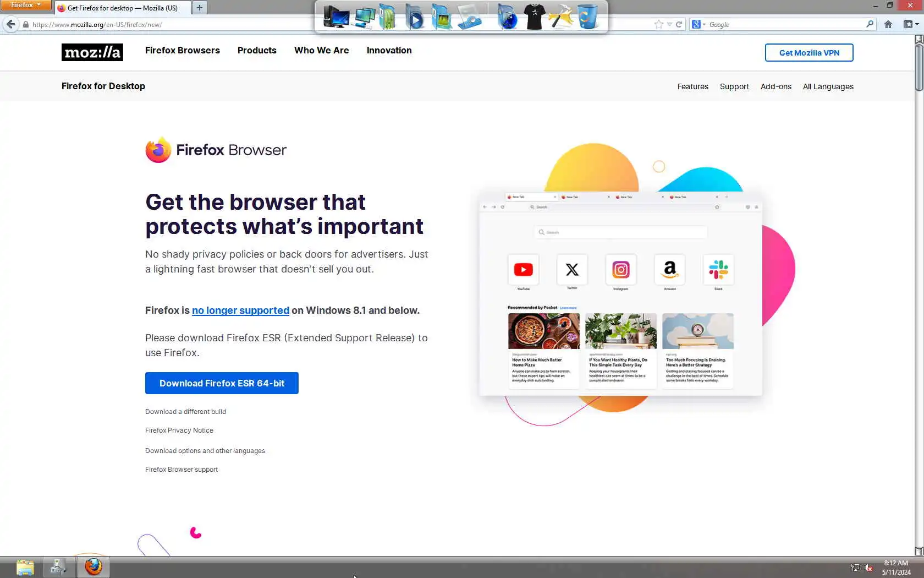This screenshot has height=578, width=924.
Task: Click the second pinned taskbar icon
Action: [x=59, y=566]
